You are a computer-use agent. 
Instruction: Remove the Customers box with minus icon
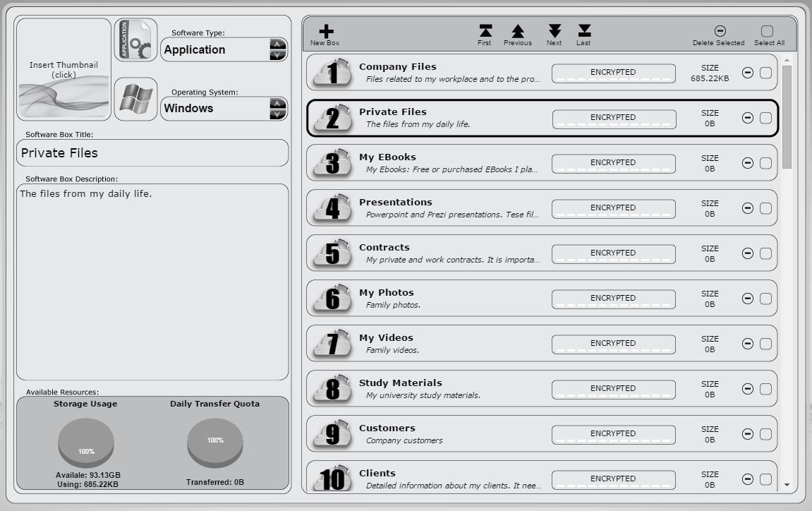[x=747, y=433]
